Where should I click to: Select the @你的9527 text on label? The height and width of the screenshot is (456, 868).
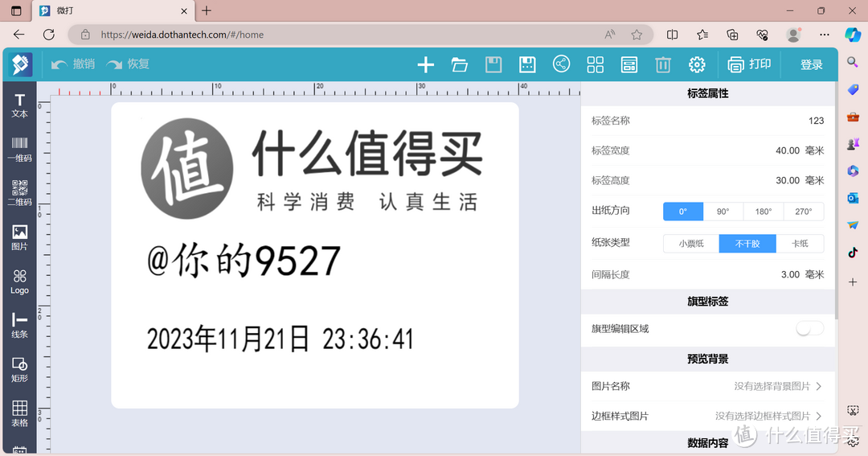click(x=244, y=261)
